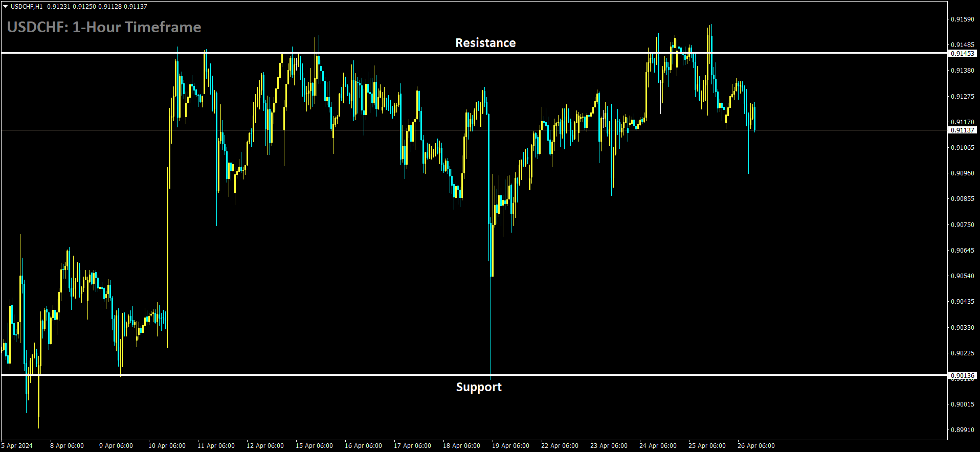Click the '23 Apr 06:00' time label

point(609,446)
